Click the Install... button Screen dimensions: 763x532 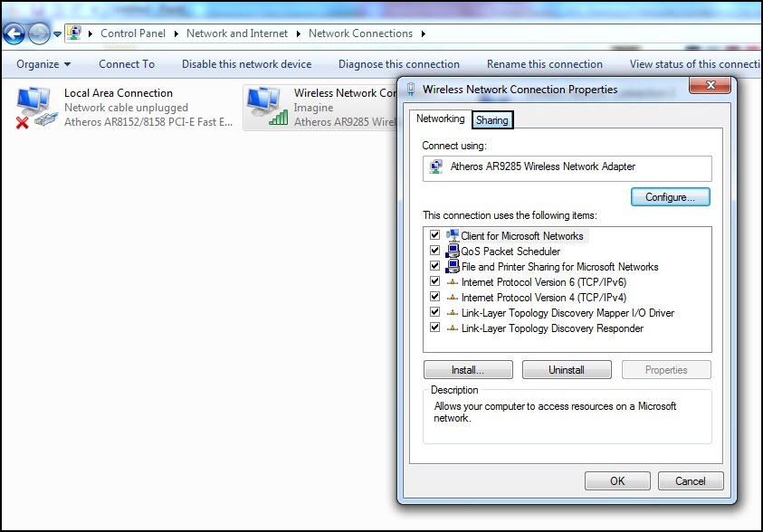468,369
